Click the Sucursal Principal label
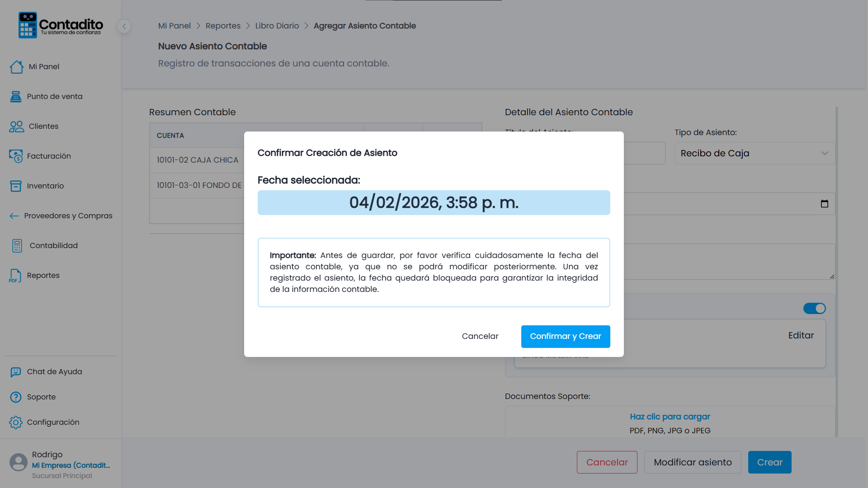 pos(62,476)
